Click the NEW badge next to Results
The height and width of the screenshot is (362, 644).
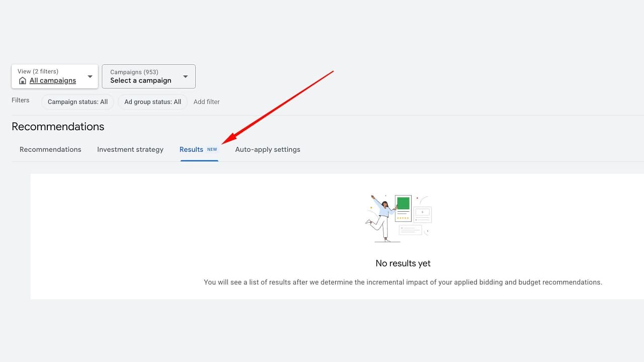click(x=212, y=149)
